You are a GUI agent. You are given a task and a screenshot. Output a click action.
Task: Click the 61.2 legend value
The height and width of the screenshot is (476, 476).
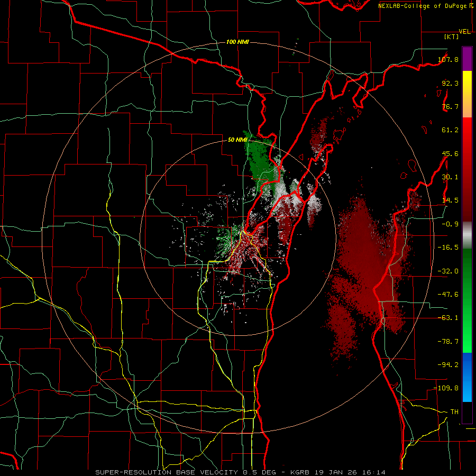[x=450, y=130]
